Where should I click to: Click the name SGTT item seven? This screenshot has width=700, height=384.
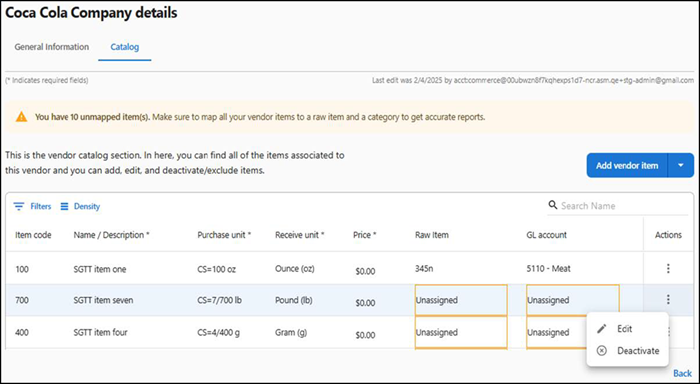point(103,301)
